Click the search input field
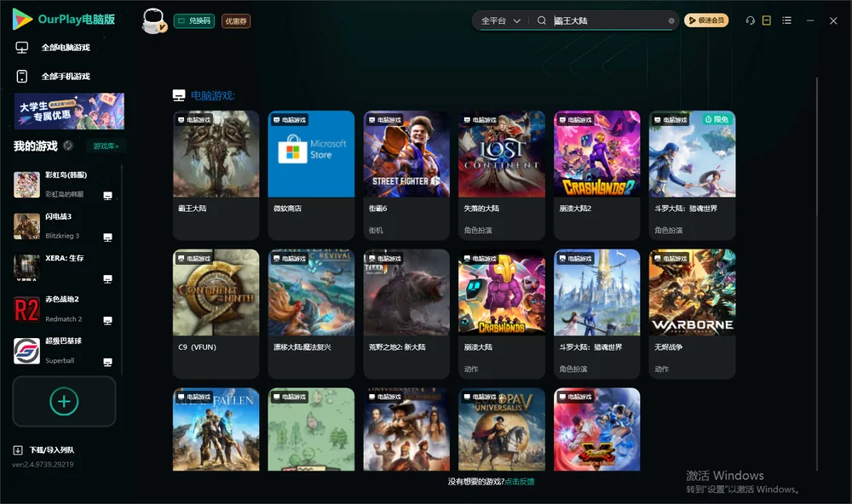The width and height of the screenshot is (852, 504). point(609,20)
